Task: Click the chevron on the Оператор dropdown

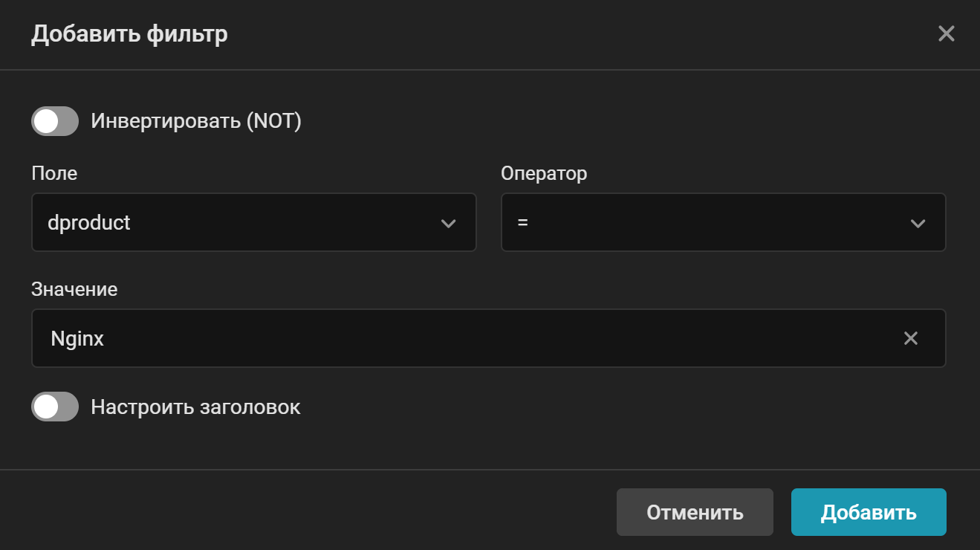Action: point(918,222)
